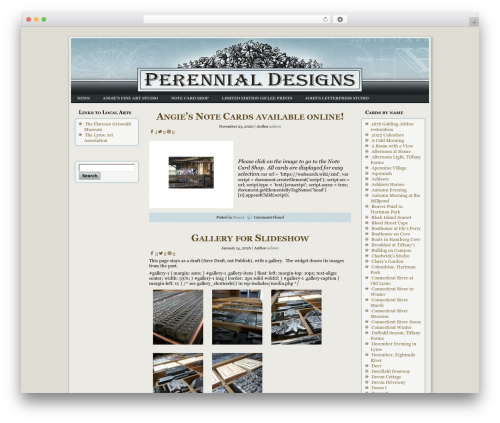Image resolution: width=500 pixels, height=423 pixels.
Task: Open Claire's Garden card link
Action: 387,262
